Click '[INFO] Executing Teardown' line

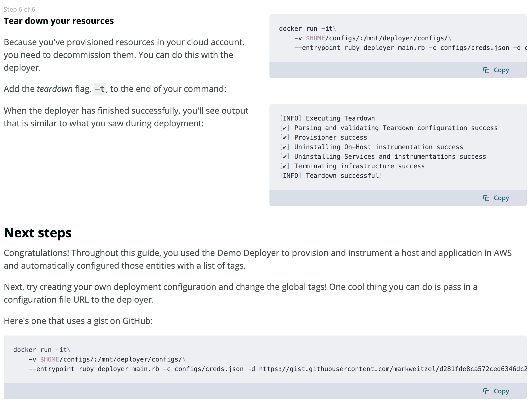click(x=327, y=118)
